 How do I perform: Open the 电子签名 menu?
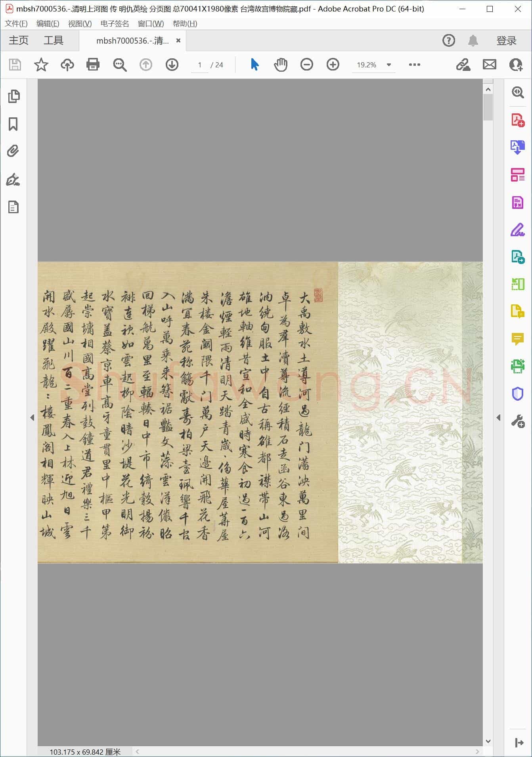click(x=115, y=23)
